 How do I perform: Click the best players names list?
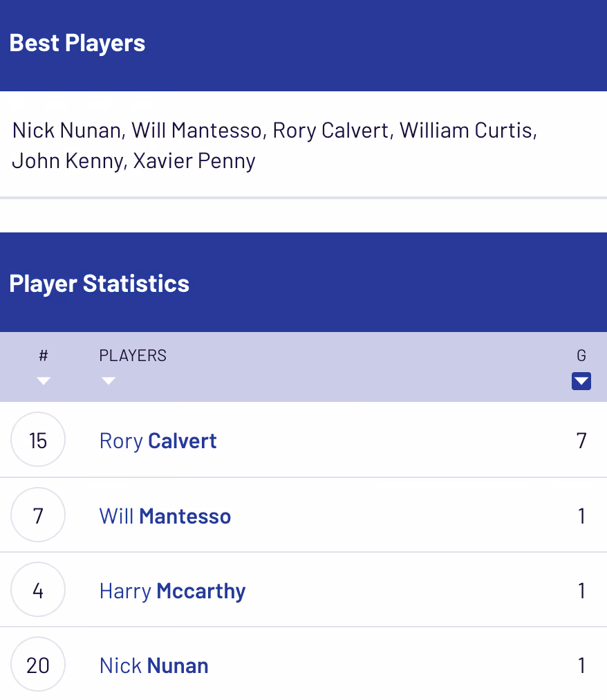click(274, 145)
